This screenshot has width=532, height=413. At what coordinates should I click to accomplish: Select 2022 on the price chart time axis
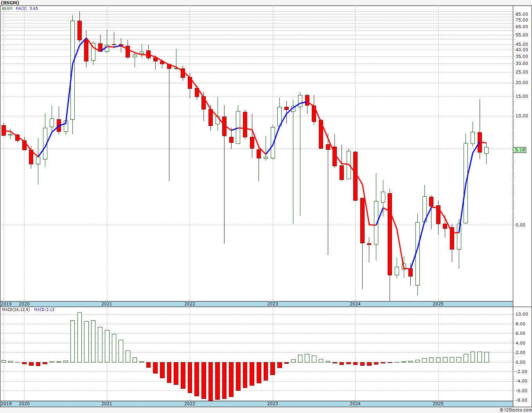click(x=190, y=304)
